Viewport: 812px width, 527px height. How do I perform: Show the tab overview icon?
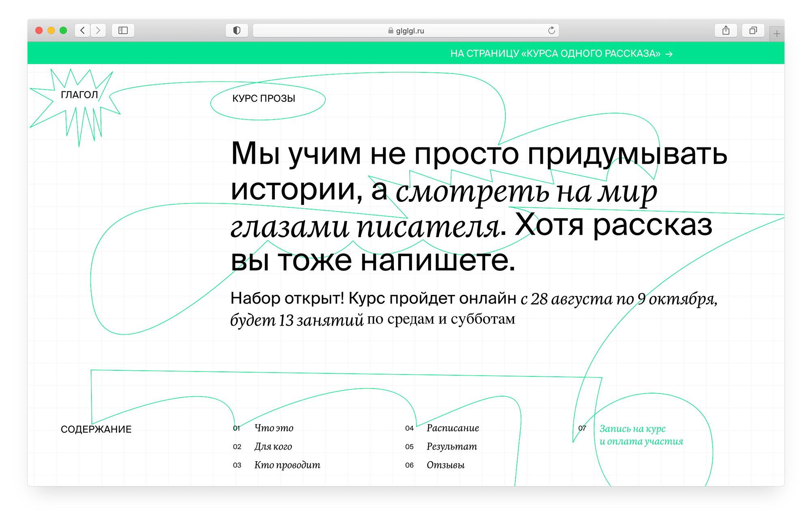(x=753, y=30)
